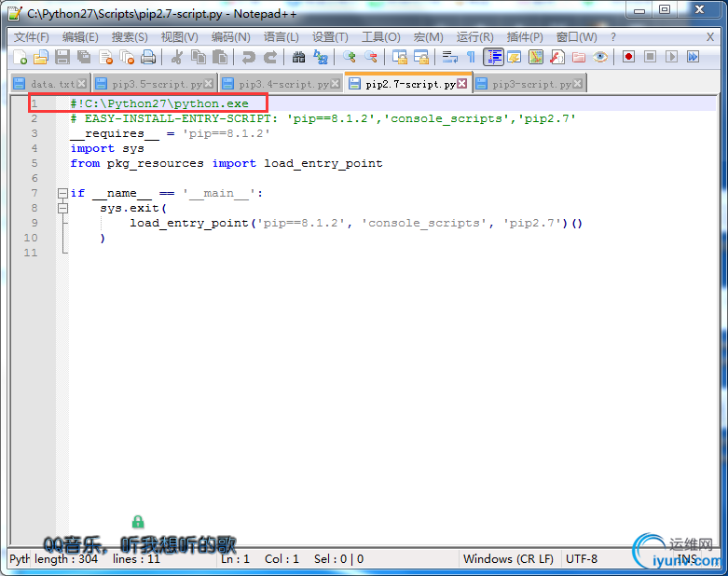Undo the last edit via toolbar

[x=248, y=57]
